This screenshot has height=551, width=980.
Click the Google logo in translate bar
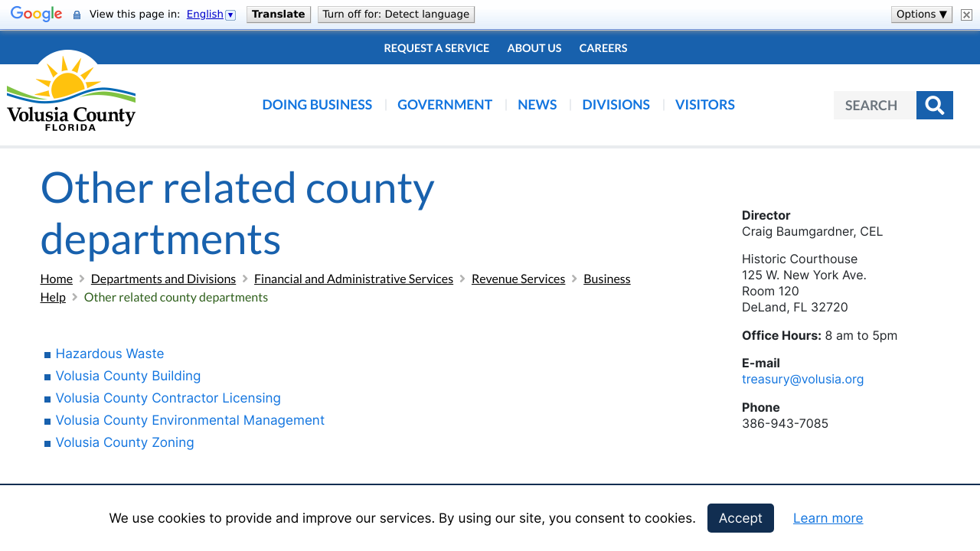[36, 15]
